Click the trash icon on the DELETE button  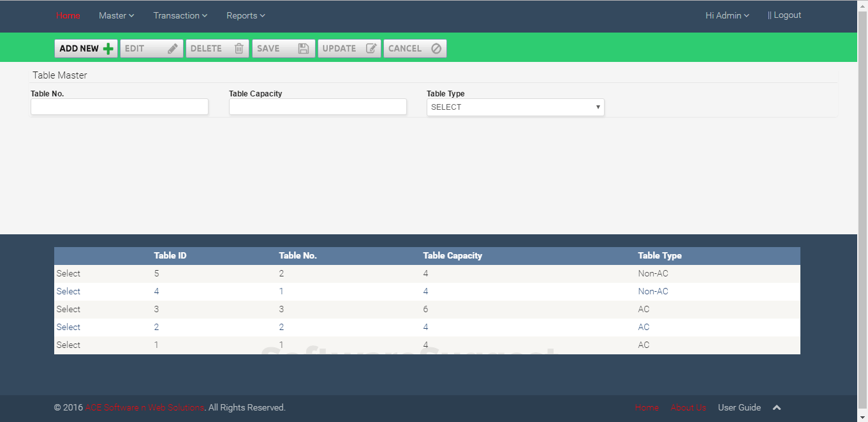click(x=239, y=48)
